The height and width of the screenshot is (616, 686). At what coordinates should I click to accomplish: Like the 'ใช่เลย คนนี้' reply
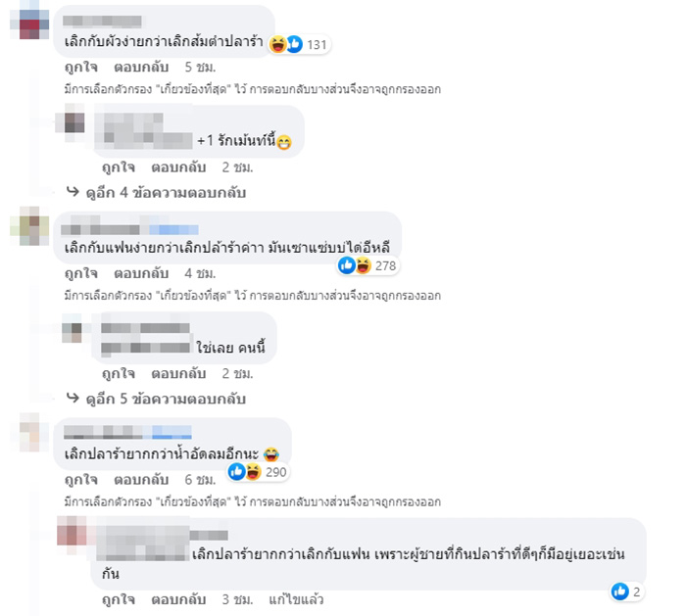coord(119,373)
